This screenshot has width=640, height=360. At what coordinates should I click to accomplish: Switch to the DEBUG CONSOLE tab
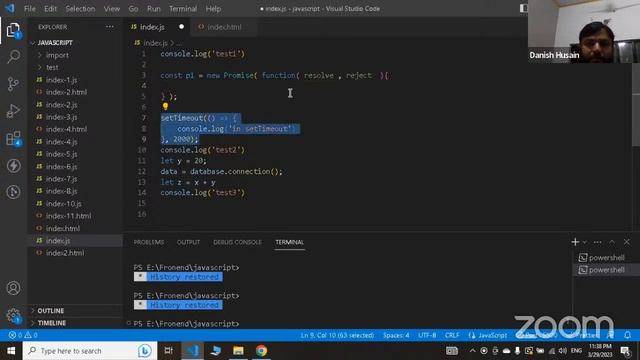(x=237, y=242)
